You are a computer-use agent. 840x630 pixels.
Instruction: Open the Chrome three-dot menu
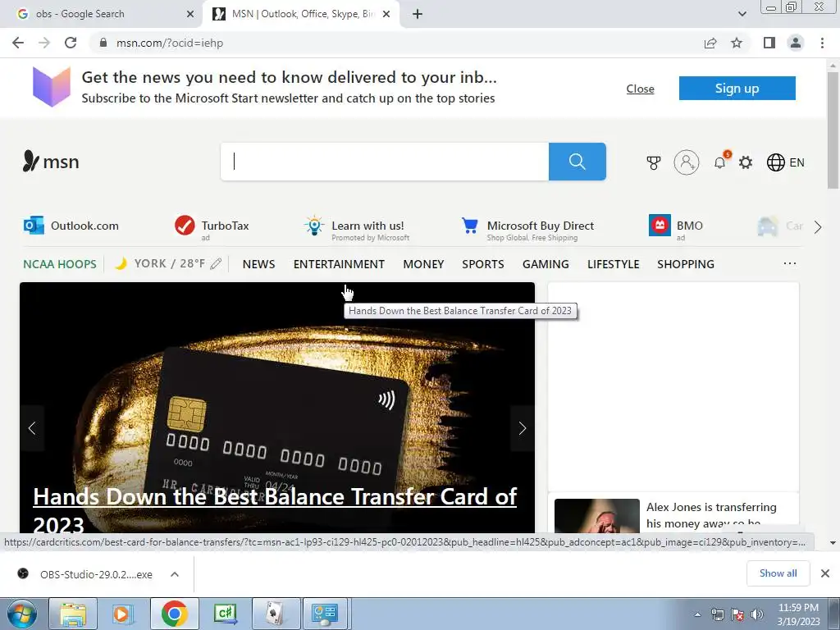(822, 43)
